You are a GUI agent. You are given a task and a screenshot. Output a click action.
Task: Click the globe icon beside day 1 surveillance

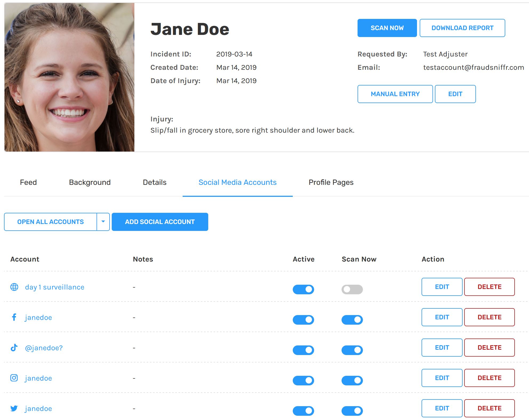(x=14, y=287)
